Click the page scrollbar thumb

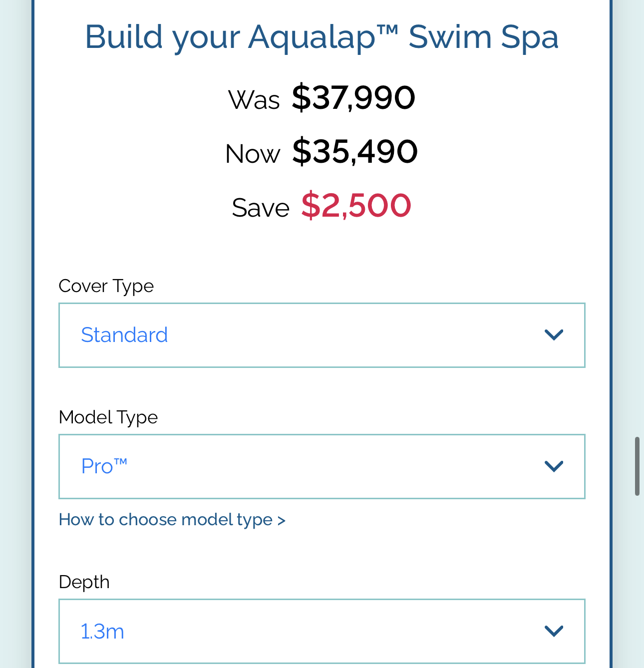point(637,466)
